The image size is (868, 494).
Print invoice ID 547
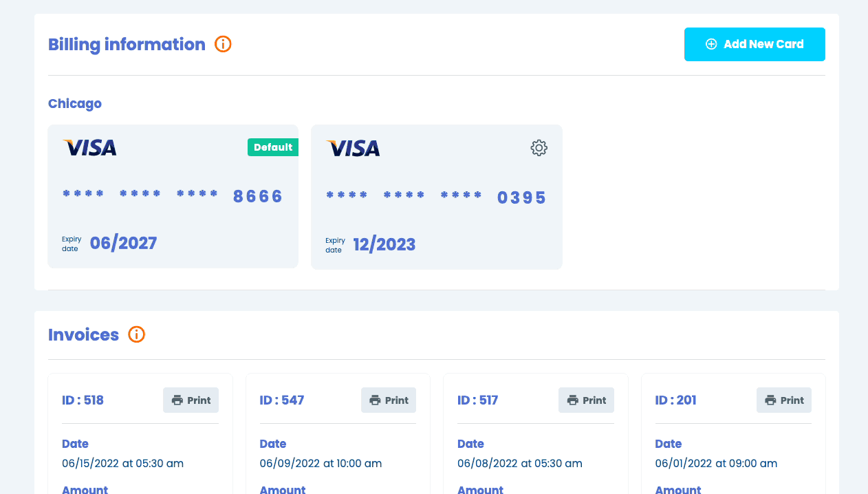click(x=389, y=400)
